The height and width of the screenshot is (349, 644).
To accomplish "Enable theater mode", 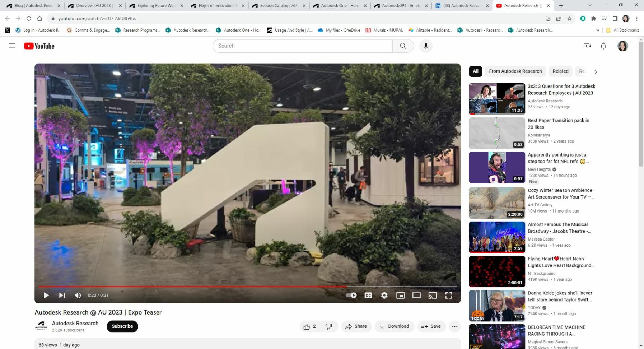I will (416, 295).
